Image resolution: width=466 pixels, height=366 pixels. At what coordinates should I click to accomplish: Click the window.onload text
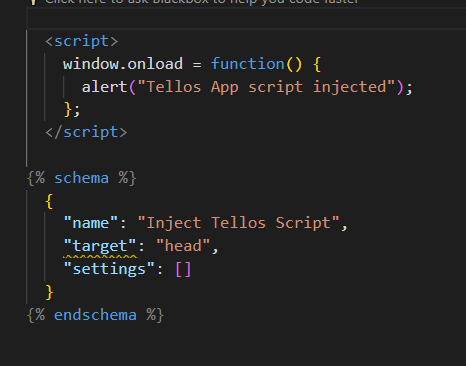tap(123, 64)
